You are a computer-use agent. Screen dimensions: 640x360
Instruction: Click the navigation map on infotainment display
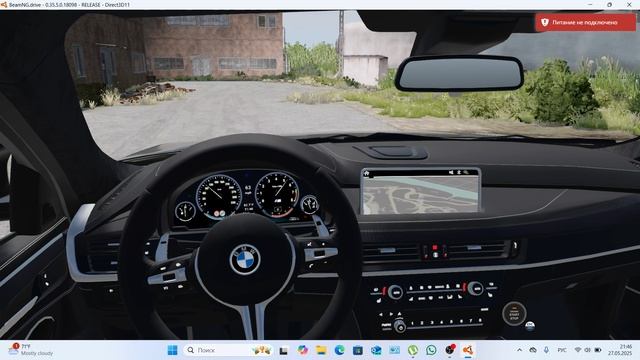420,194
